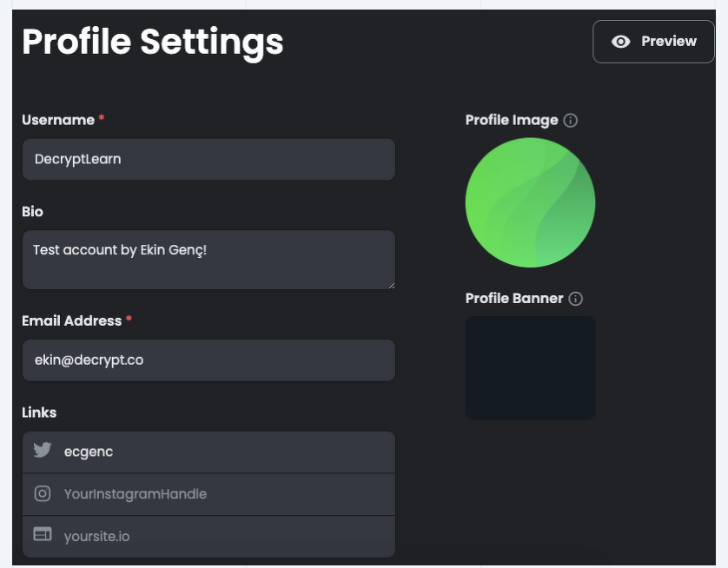Click the Instagram camera icon
Image resolution: width=728 pixels, height=568 pixels.
(x=43, y=493)
